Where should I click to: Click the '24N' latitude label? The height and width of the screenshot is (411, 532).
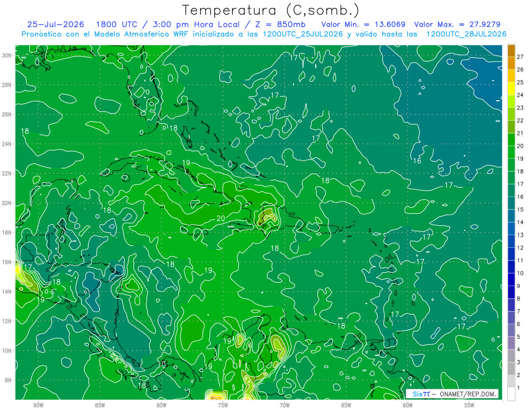click(x=7, y=144)
